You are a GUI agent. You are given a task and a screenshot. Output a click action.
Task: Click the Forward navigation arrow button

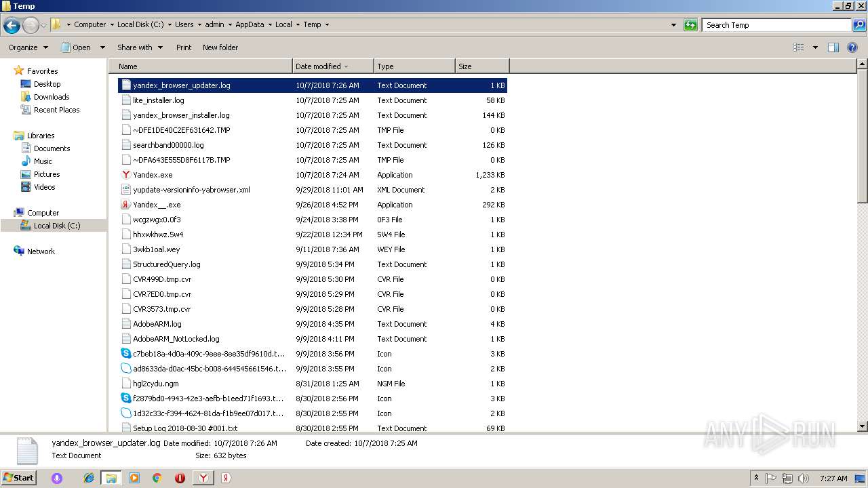point(31,26)
